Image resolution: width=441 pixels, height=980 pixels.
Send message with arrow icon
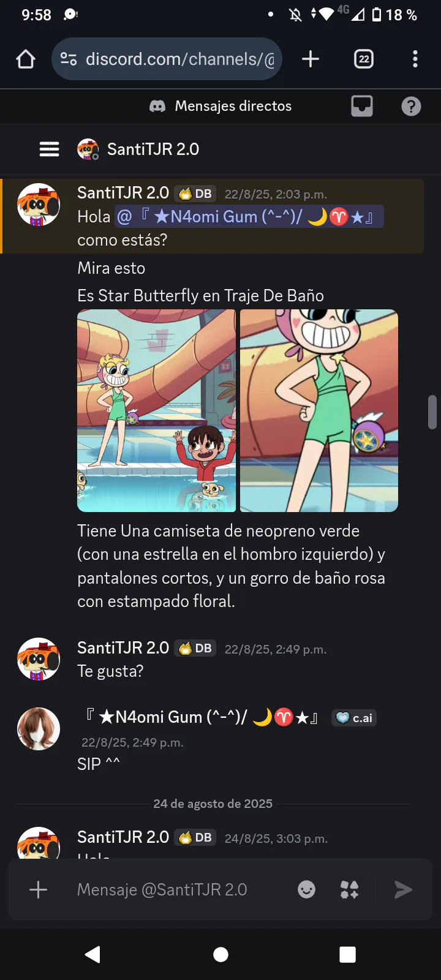[402, 889]
